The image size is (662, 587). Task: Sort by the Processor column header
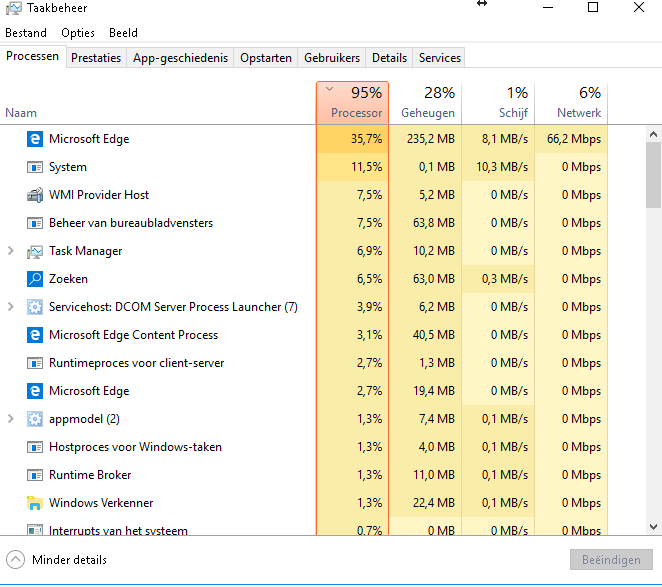click(353, 103)
